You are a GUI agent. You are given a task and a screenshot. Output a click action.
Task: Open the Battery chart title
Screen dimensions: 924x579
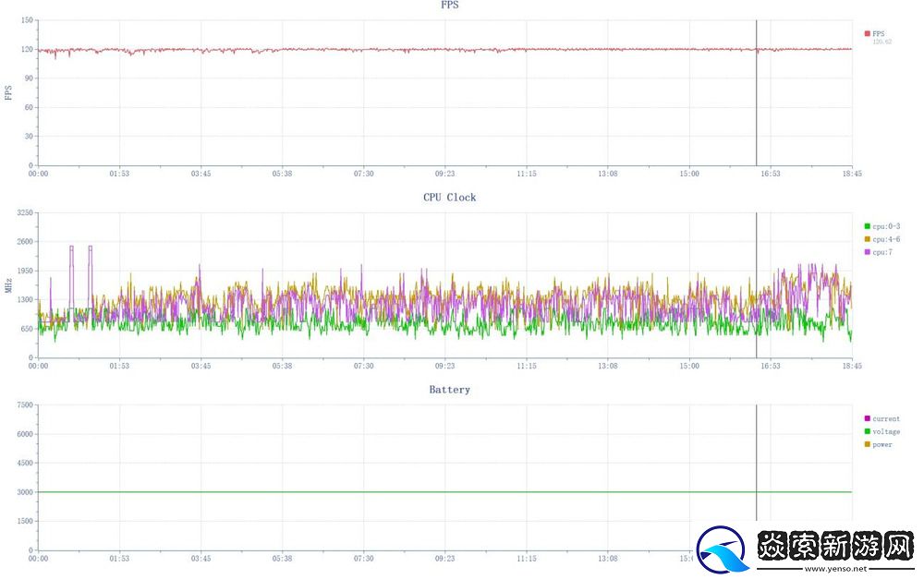point(449,390)
